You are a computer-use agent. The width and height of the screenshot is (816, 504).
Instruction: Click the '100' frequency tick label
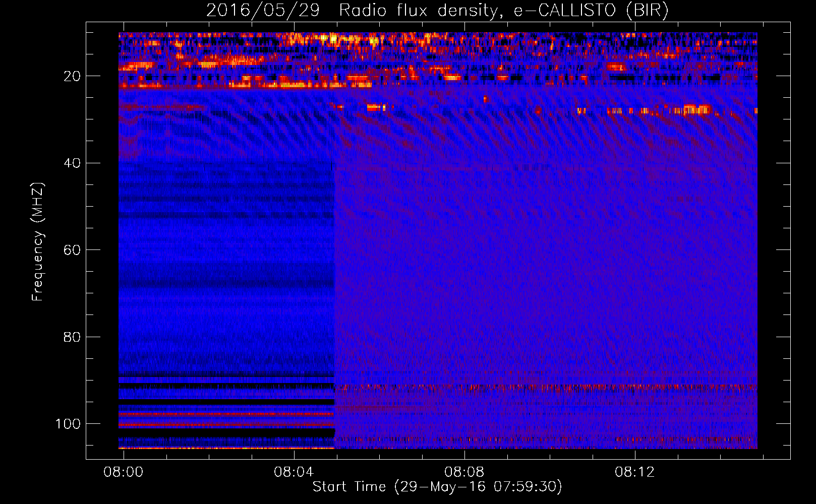68,424
